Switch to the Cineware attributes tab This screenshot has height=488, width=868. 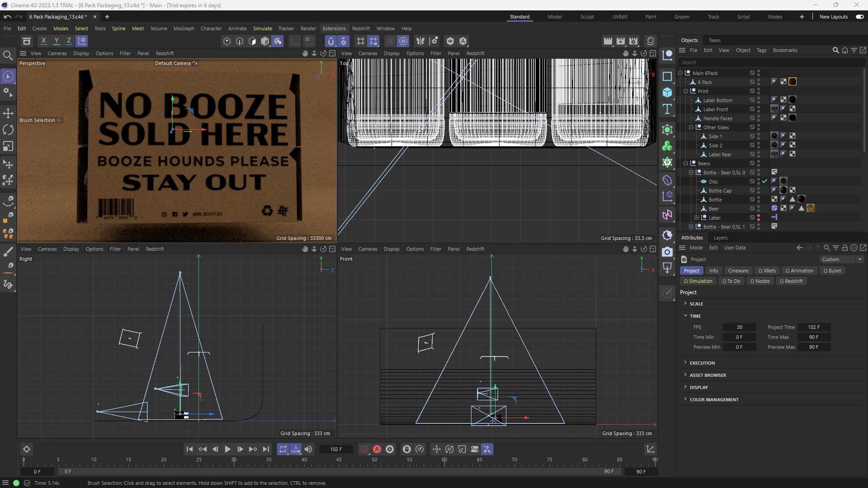pyautogui.click(x=738, y=271)
